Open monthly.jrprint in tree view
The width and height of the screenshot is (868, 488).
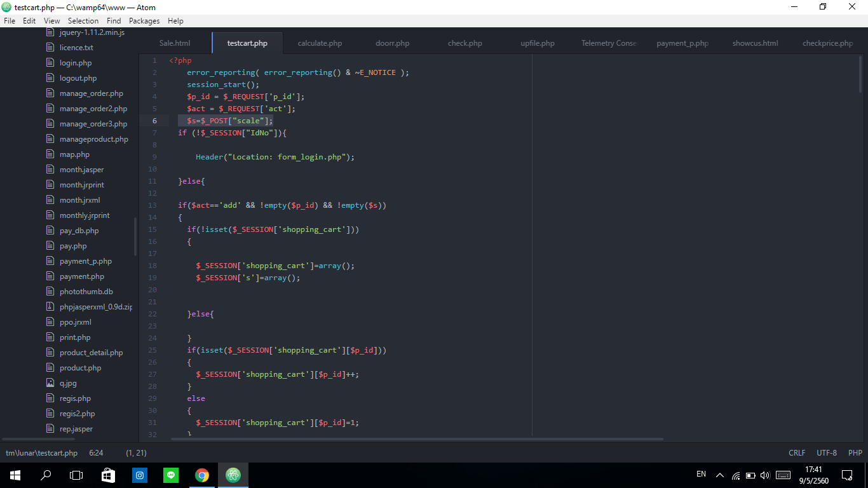coord(85,215)
